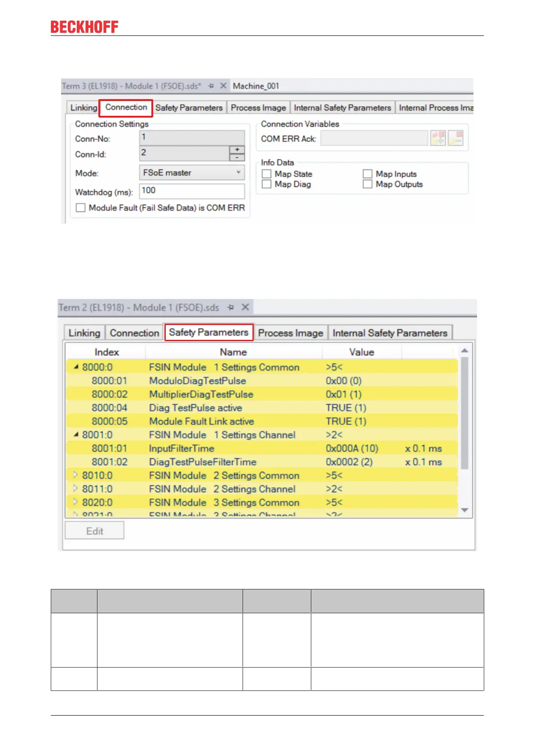Click the parameter list scrollbar thumb
The image size is (535, 756).
(465, 413)
